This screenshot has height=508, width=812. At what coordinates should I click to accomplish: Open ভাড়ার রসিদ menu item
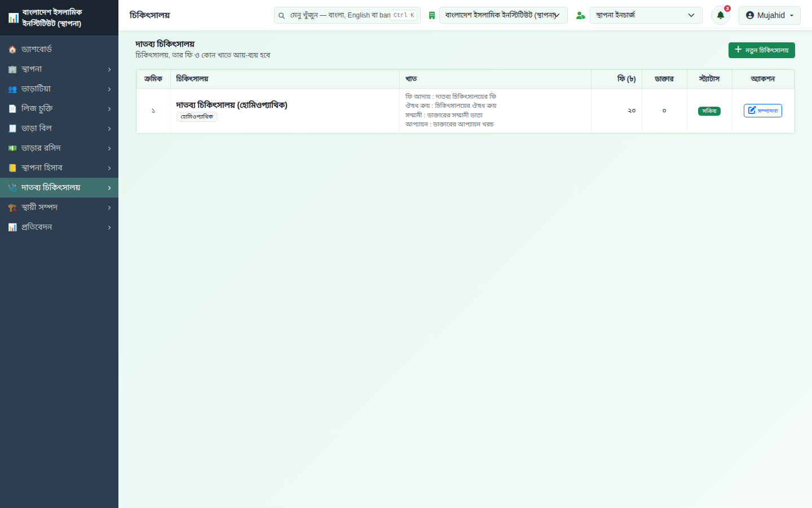(x=59, y=148)
